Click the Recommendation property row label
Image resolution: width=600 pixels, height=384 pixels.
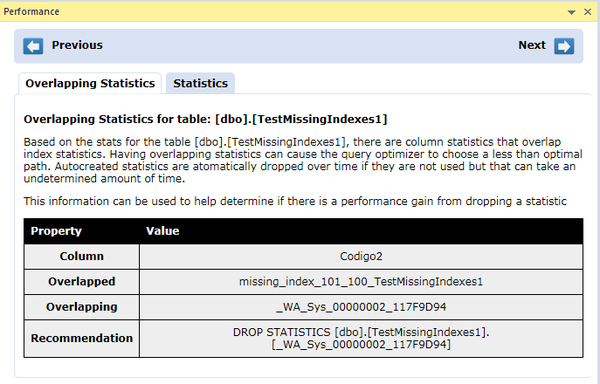82,338
